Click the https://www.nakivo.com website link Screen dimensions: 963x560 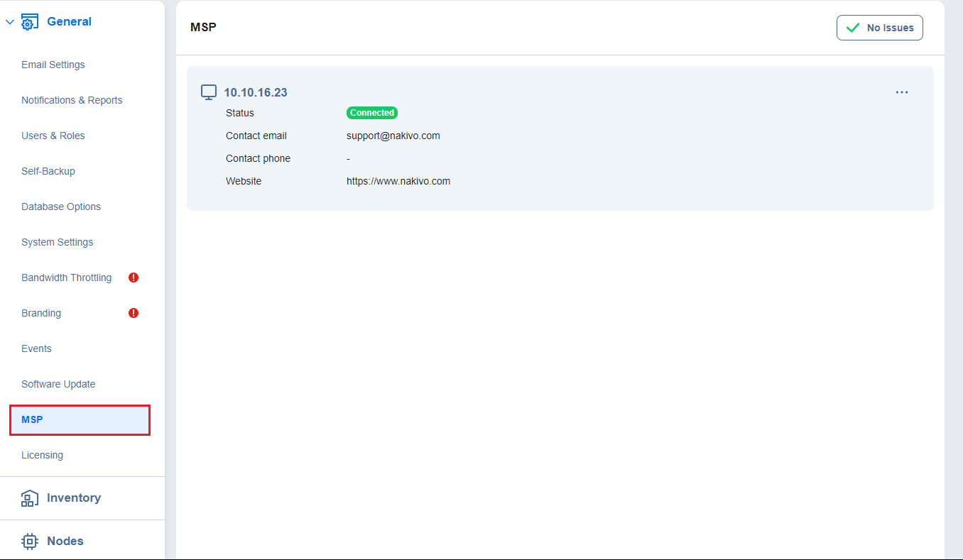[398, 181]
